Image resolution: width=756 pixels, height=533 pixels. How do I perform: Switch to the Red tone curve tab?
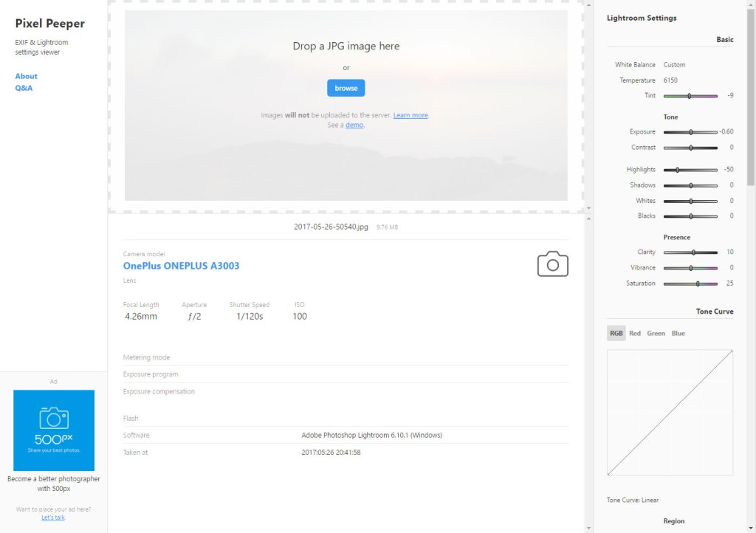pos(635,333)
